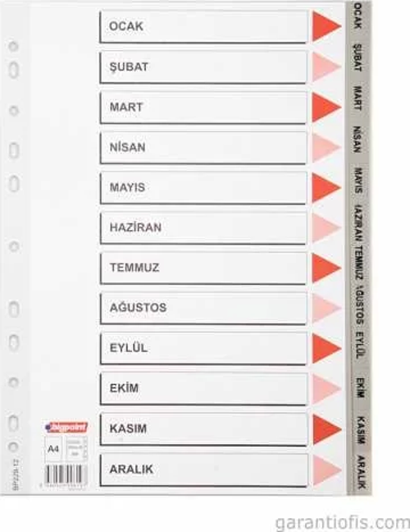410x532 pixels.
Task: Click the barcode at bottom left
Action: point(66,475)
